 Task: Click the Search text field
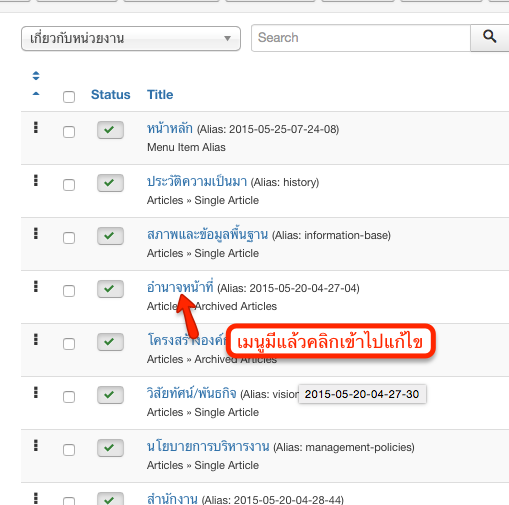[361, 38]
